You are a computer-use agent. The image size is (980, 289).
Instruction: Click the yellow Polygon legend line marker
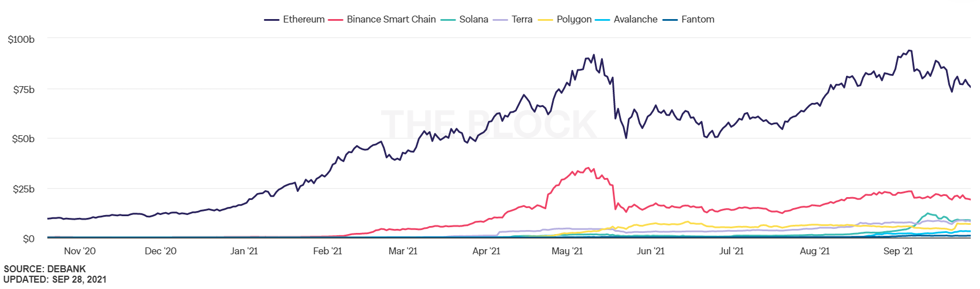point(546,20)
